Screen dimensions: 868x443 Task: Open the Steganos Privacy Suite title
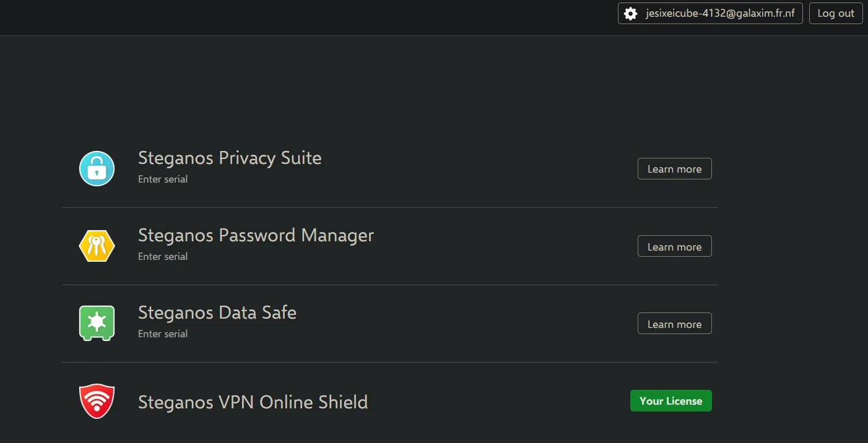point(230,158)
